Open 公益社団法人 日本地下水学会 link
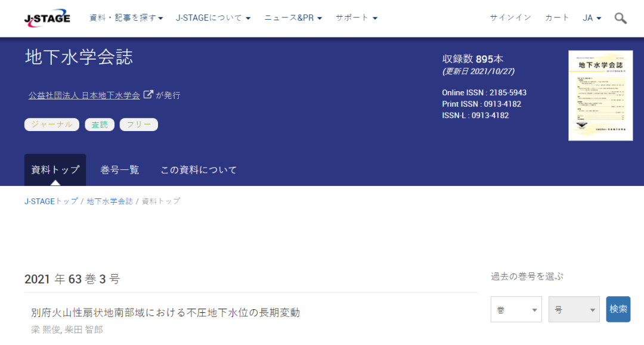Screen dimensions: 644x345 pyautogui.click(x=84, y=95)
